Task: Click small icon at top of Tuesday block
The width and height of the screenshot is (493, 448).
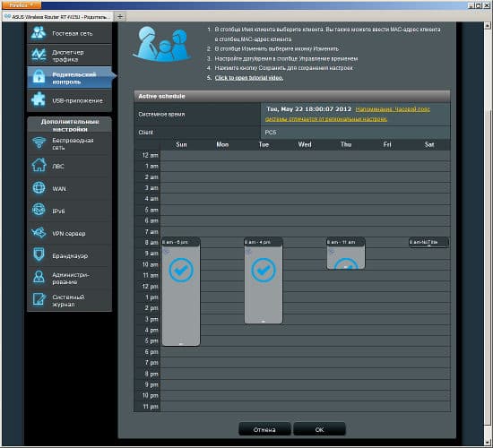Action: click(249, 252)
